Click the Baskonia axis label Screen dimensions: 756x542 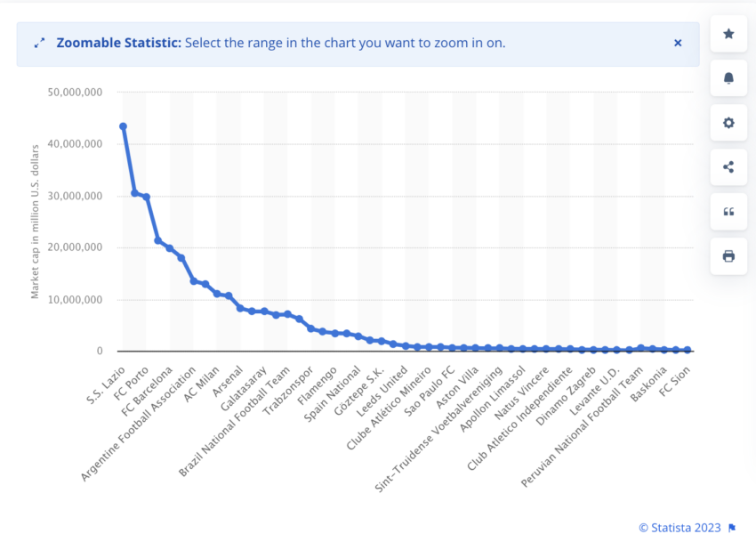pyautogui.click(x=649, y=384)
